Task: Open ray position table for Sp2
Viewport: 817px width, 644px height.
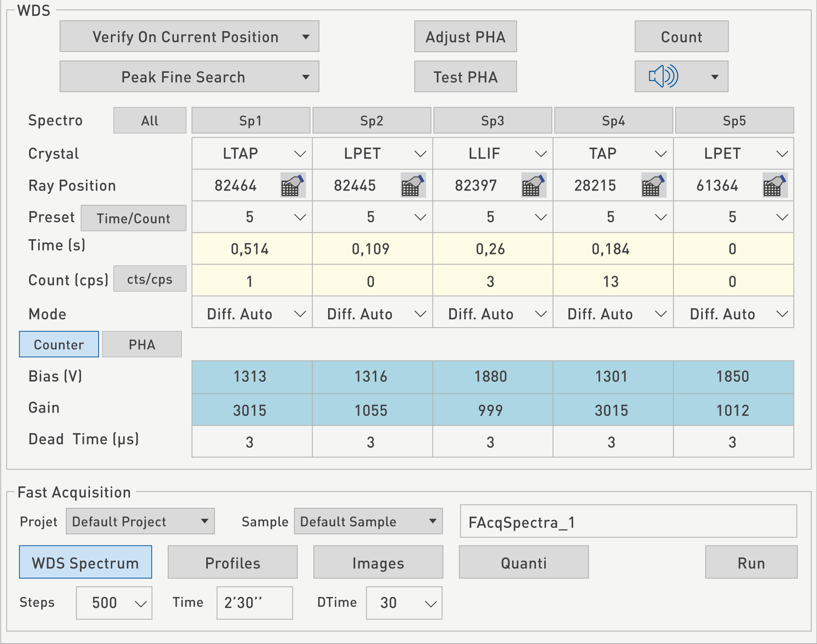Action: click(x=413, y=186)
